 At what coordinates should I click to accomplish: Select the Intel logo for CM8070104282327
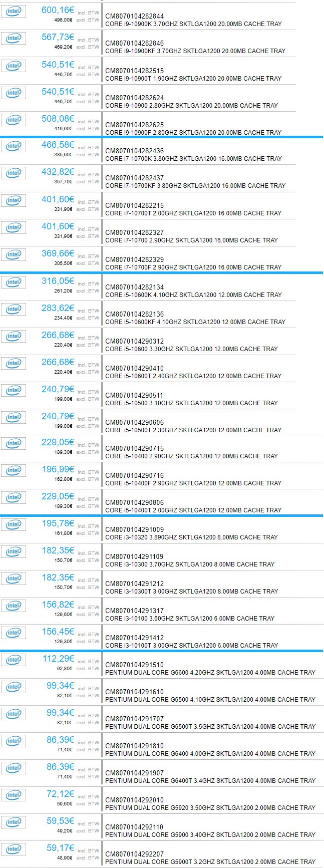pos(14,227)
